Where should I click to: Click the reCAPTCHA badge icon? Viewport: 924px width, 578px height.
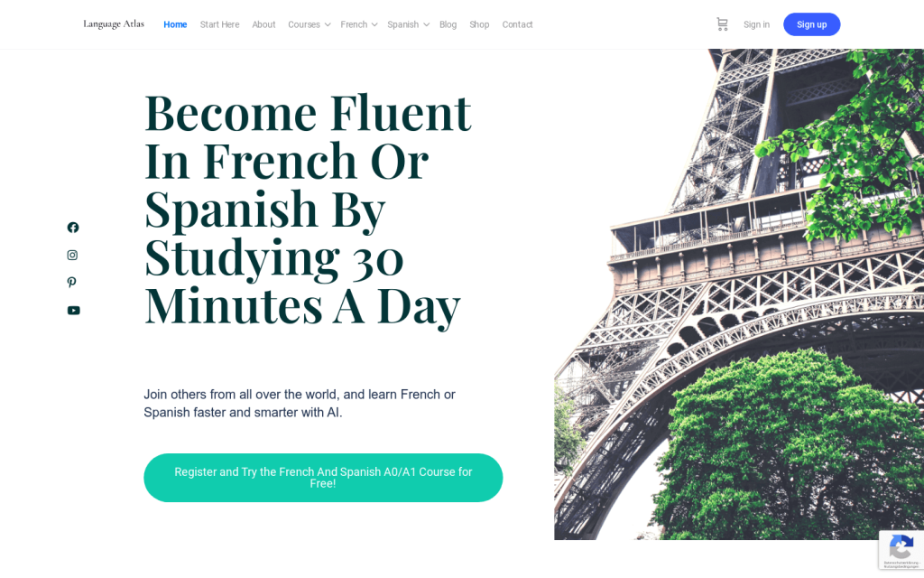point(900,547)
